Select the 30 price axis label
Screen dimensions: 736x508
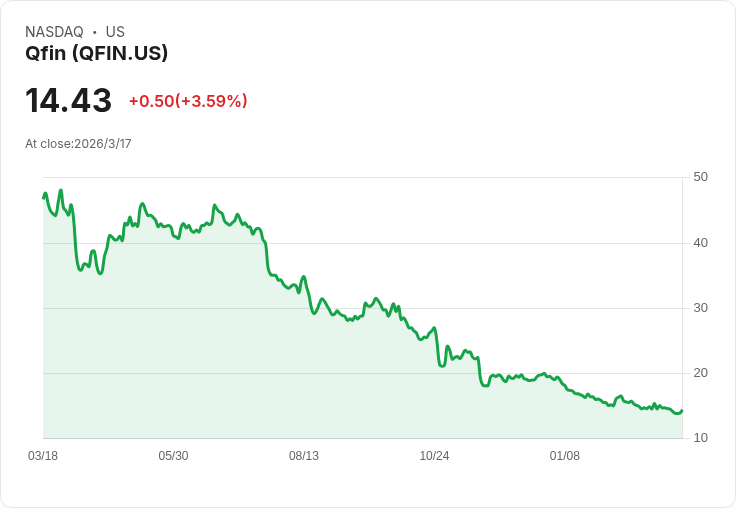pos(700,307)
